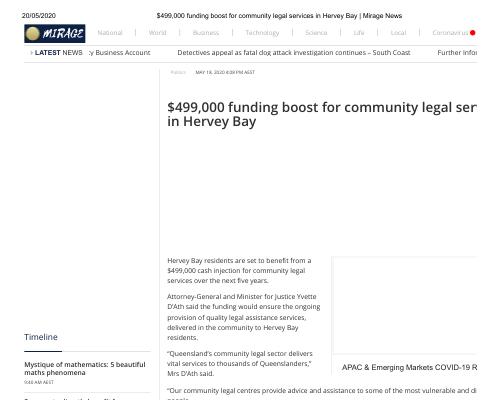The height and width of the screenshot is (400, 500).
Task: Select the Technology nav item
Action: [x=262, y=33]
